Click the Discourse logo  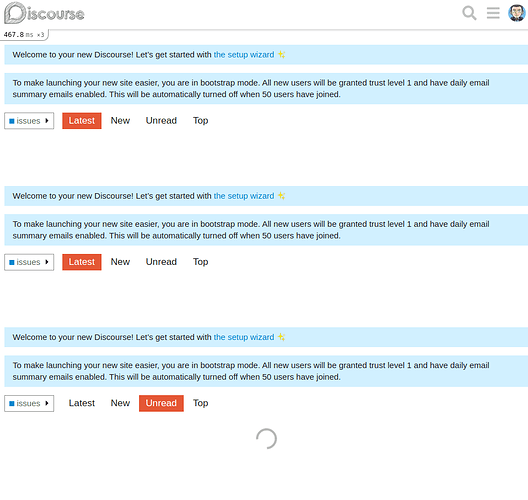tap(44, 13)
